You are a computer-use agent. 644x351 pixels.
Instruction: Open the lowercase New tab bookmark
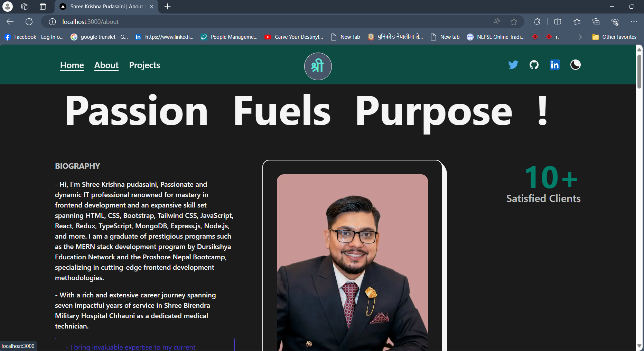click(445, 37)
